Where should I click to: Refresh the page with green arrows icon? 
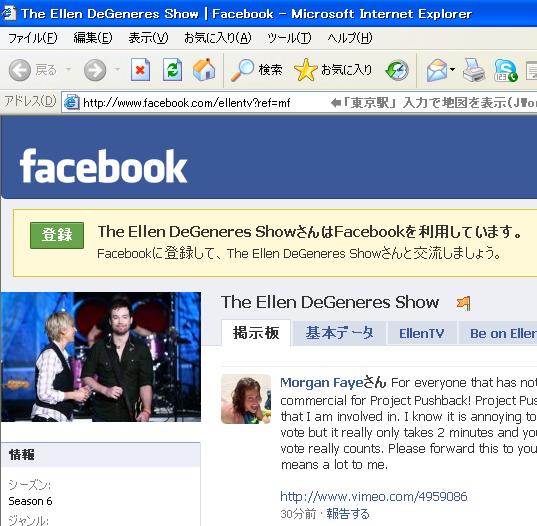click(172, 70)
